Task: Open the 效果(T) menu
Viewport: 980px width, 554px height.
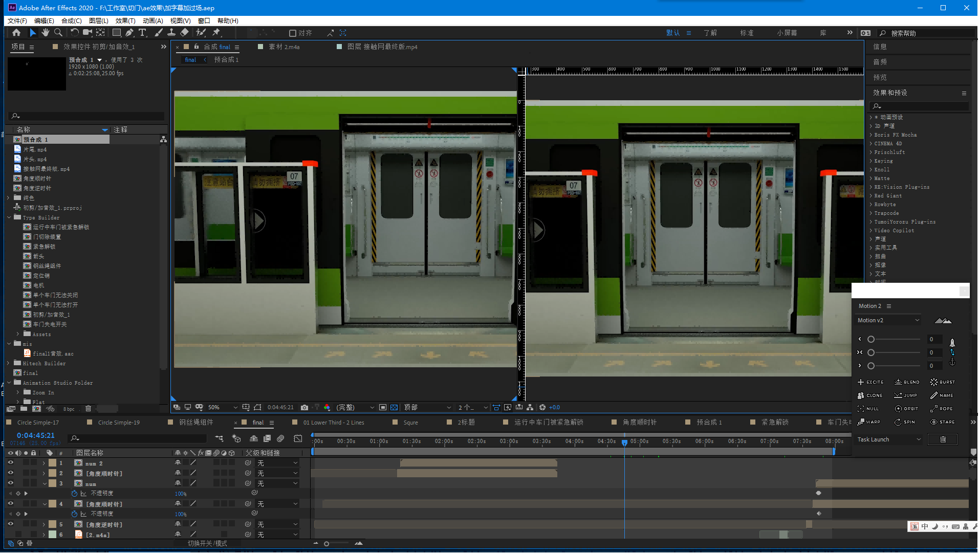Action: [x=125, y=21]
